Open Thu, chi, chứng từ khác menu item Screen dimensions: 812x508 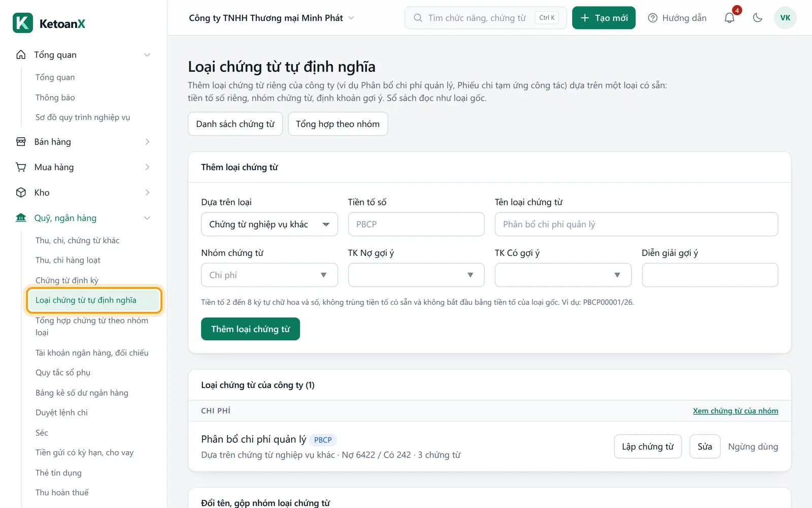(78, 240)
